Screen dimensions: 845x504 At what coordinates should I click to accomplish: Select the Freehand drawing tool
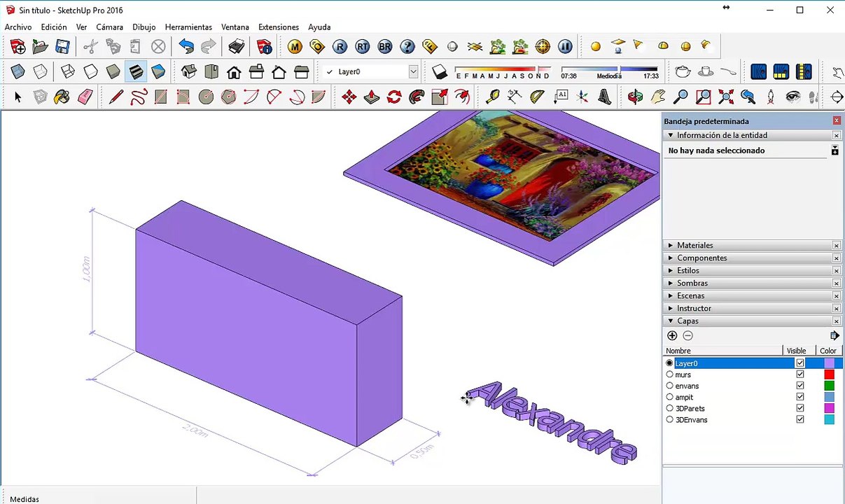coord(139,97)
